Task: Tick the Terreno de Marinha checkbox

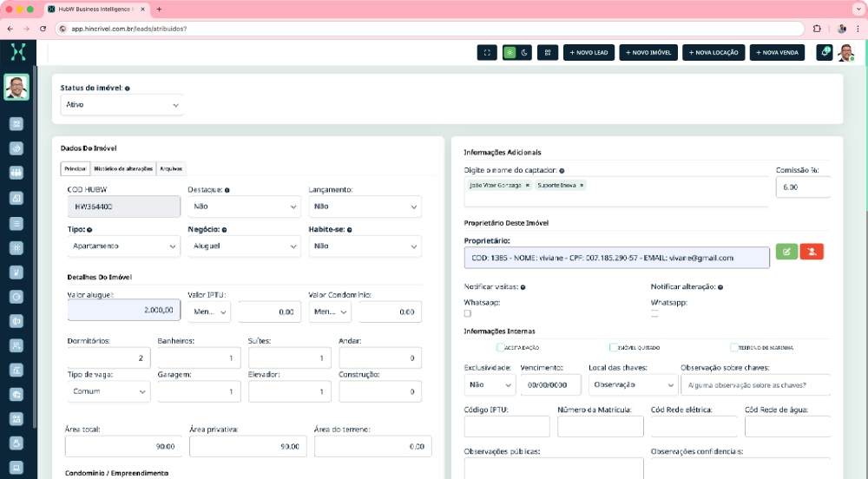Action: coord(734,347)
